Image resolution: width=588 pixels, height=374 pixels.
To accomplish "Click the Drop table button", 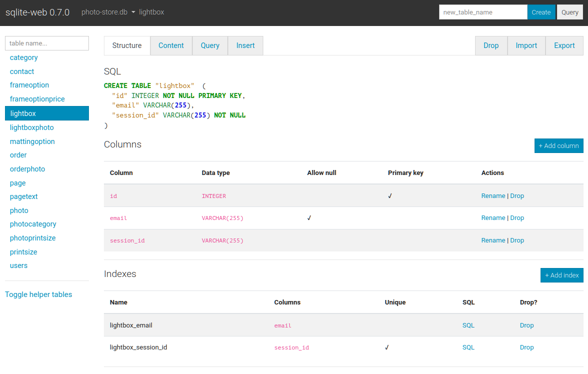I will (x=491, y=45).
